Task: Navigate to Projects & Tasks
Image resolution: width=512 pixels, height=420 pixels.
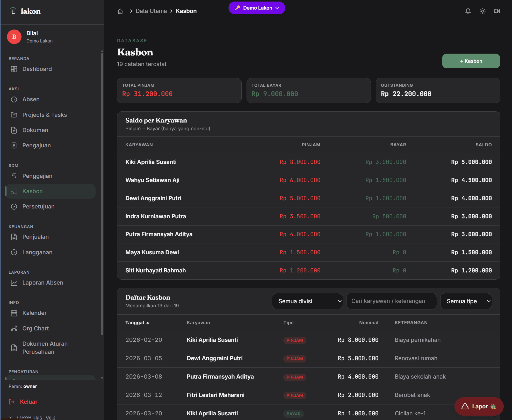Action: 51,115
